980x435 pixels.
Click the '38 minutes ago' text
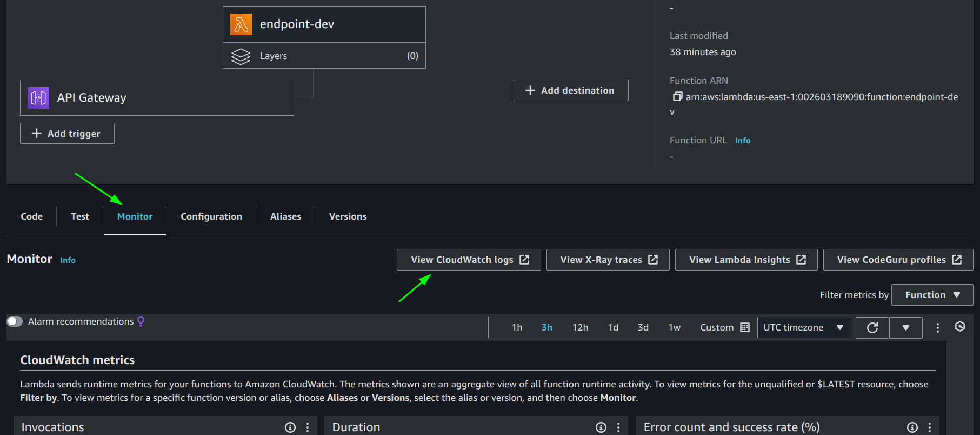click(703, 52)
